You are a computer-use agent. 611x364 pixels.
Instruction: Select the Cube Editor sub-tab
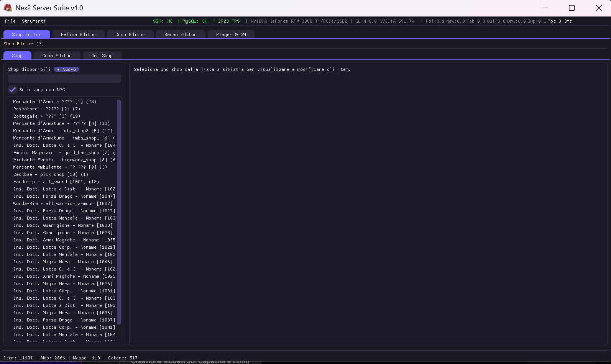pyautogui.click(x=57, y=56)
